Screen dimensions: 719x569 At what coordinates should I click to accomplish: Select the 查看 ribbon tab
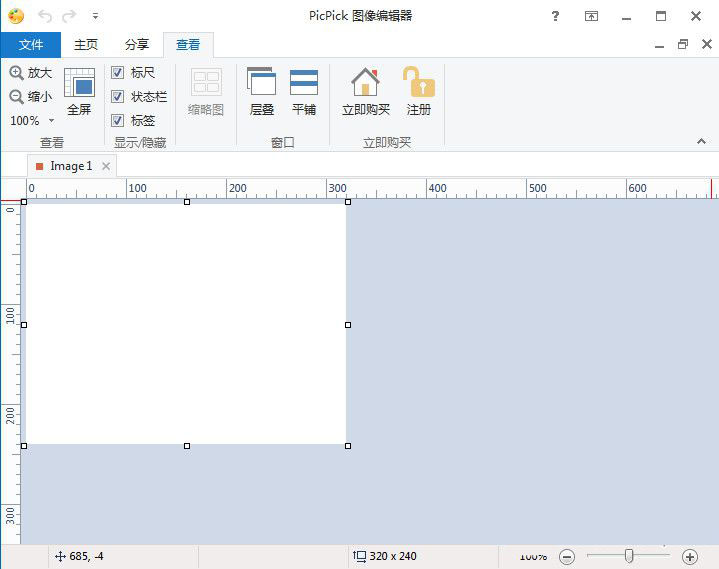[x=188, y=44]
